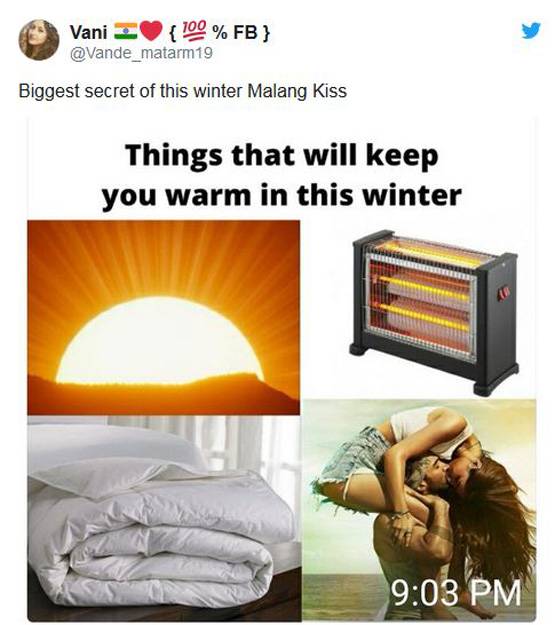Open the folded white duvet image
This screenshot has width=555, height=625.
(164, 518)
